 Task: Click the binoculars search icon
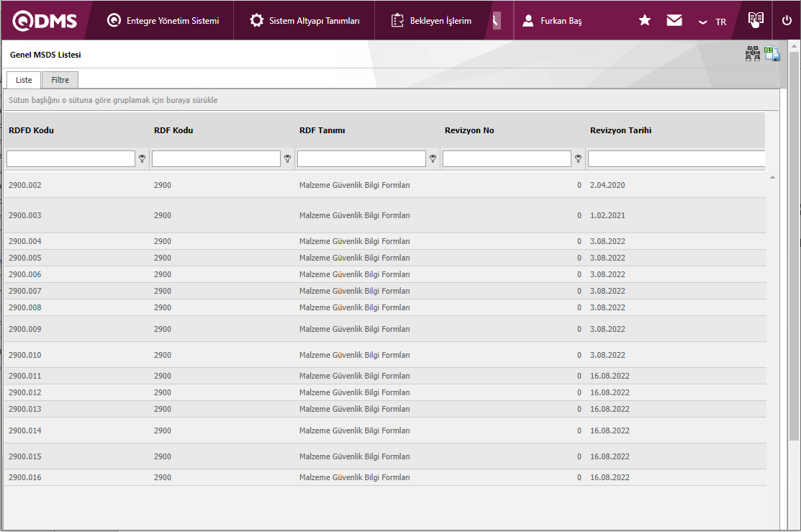click(753, 54)
